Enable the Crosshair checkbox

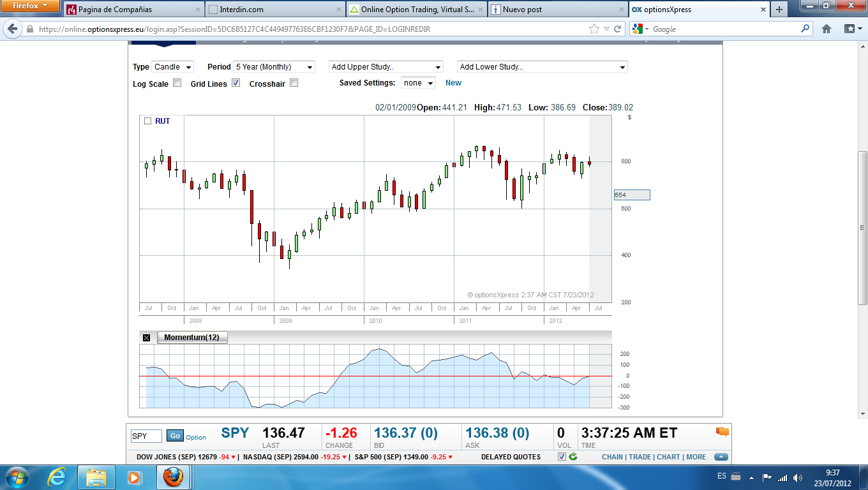tap(294, 82)
